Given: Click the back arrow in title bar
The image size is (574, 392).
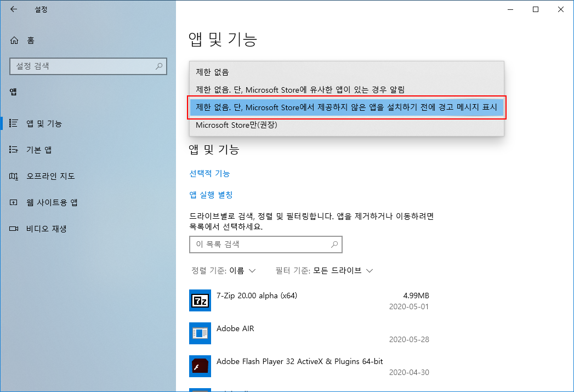Looking at the screenshot, I should pyautogui.click(x=14, y=9).
